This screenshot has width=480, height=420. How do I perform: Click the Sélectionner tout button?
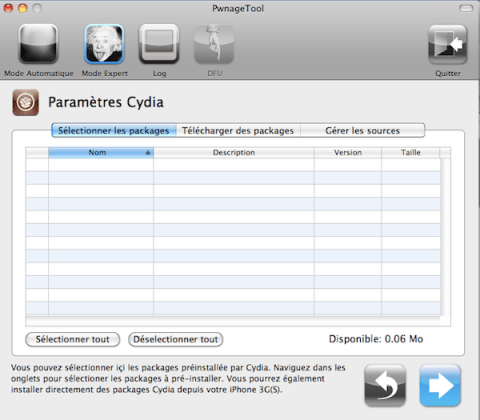(x=73, y=339)
